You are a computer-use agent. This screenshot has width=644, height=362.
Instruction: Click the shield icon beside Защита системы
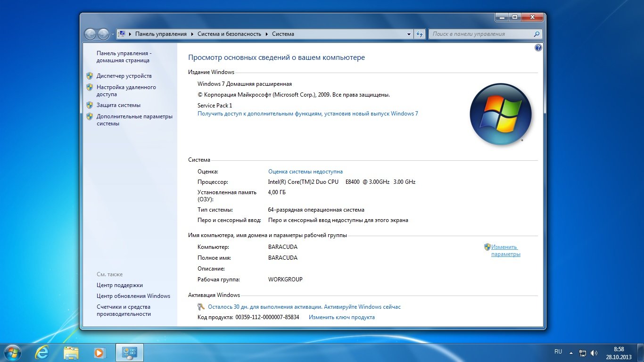pos(90,105)
